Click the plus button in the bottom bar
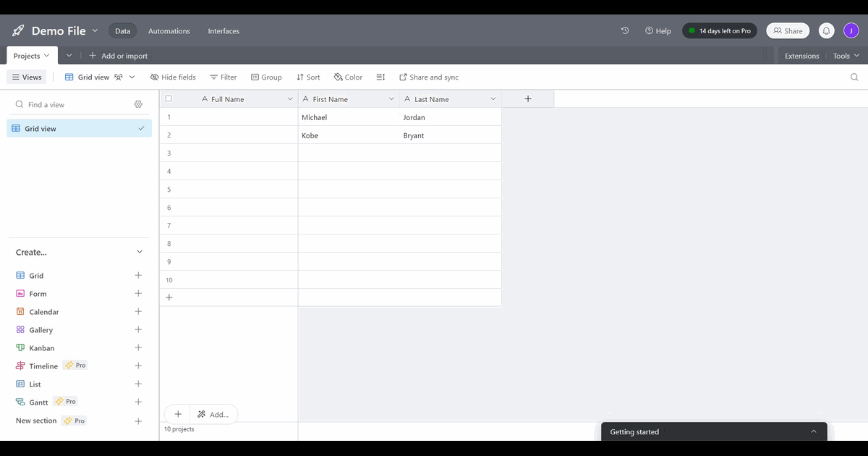The width and height of the screenshot is (868, 456). [x=178, y=414]
